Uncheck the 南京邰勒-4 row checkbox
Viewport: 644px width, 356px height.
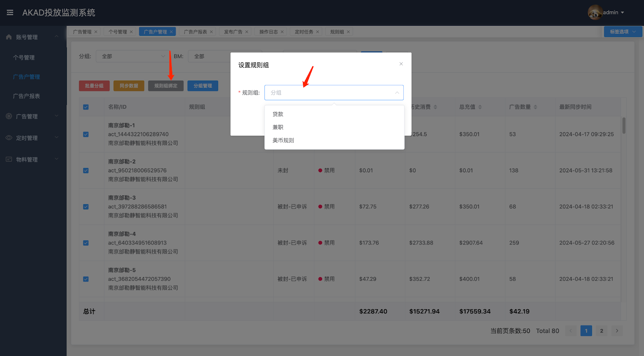[86, 243]
